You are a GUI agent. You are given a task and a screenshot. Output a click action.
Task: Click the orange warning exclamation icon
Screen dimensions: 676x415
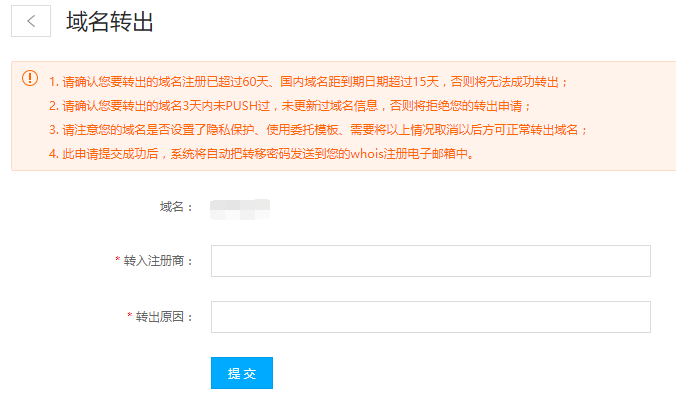[30, 79]
